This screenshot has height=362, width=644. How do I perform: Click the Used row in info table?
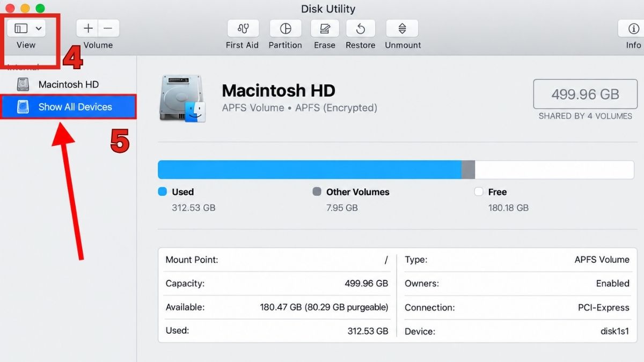point(277,331)
